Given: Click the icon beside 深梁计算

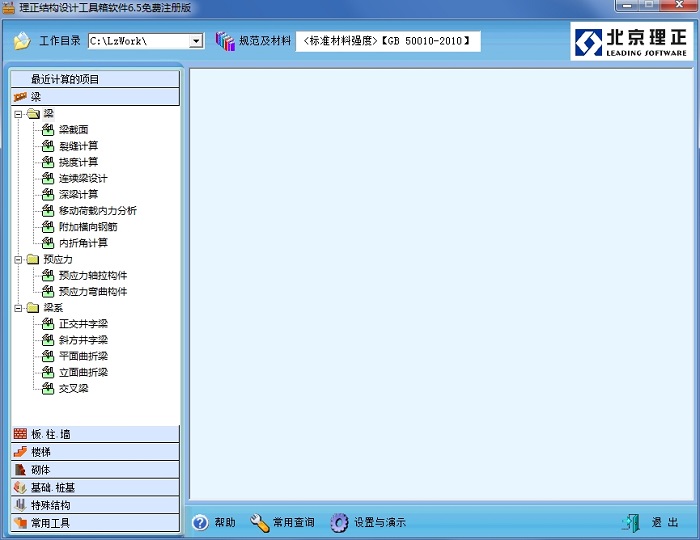Looking at the screenshot, I should click(48, 195).
